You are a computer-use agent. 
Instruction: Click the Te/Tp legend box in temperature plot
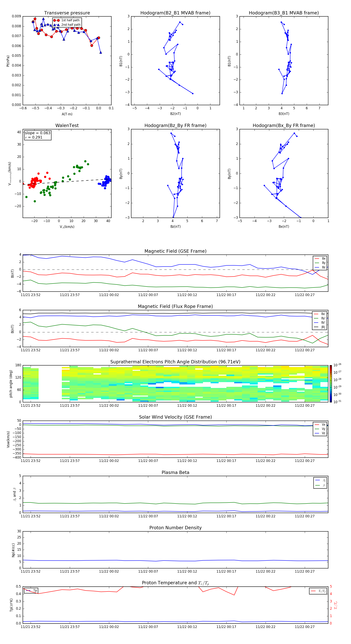click(x=318, y=591)
